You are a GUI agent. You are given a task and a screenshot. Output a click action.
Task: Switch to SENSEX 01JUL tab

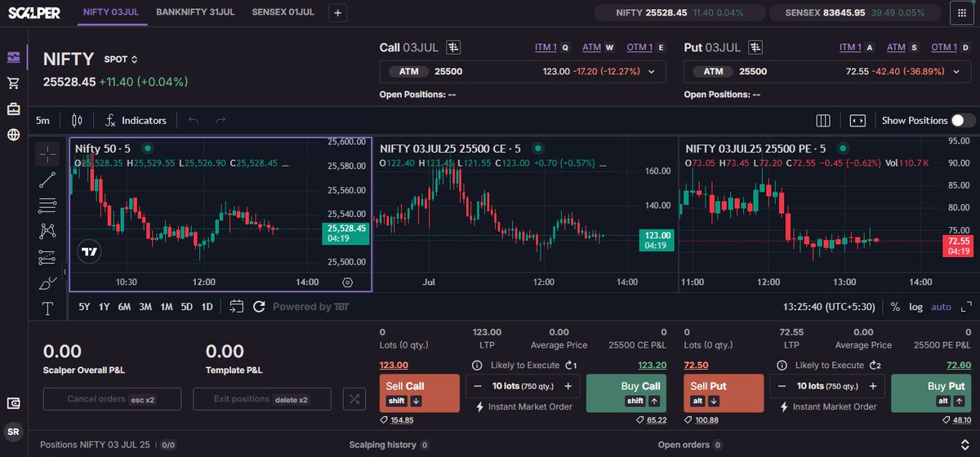(x=283, y=12)
